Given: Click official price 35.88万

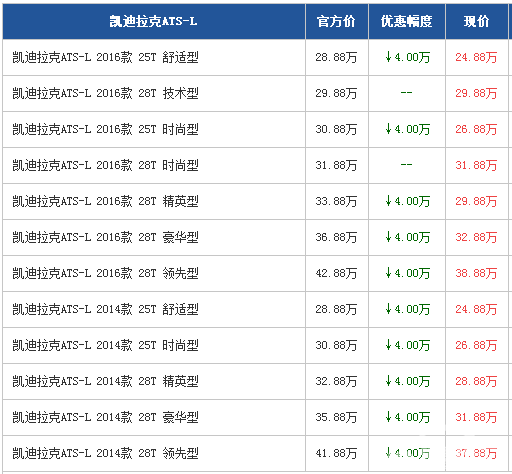Looking at the screenshot, I should coord(336,417).
